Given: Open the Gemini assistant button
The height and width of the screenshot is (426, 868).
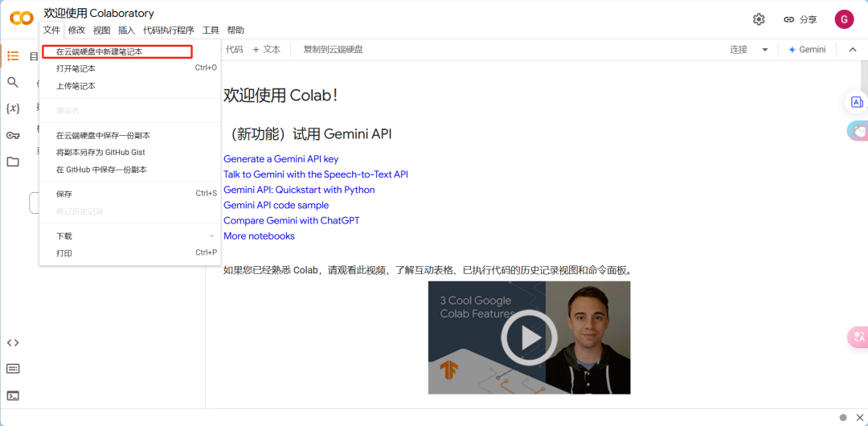Looking at the screenshot, I should click(807, 49).
